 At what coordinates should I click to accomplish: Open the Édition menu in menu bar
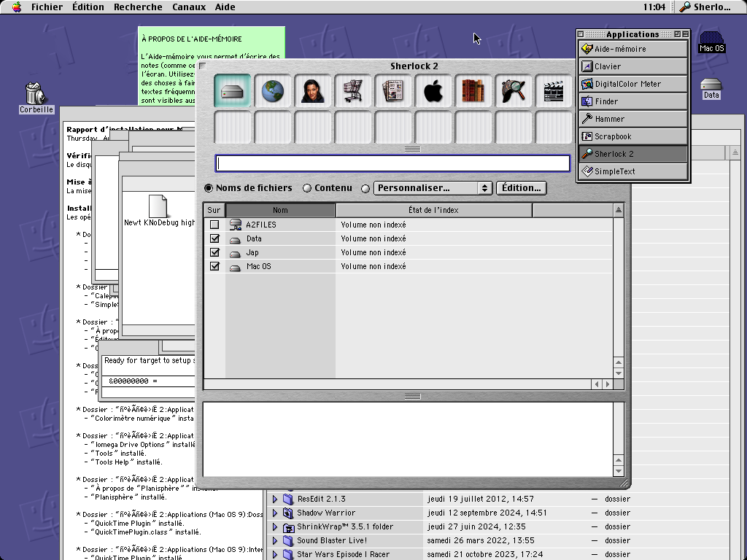click(x=88, y=7)
